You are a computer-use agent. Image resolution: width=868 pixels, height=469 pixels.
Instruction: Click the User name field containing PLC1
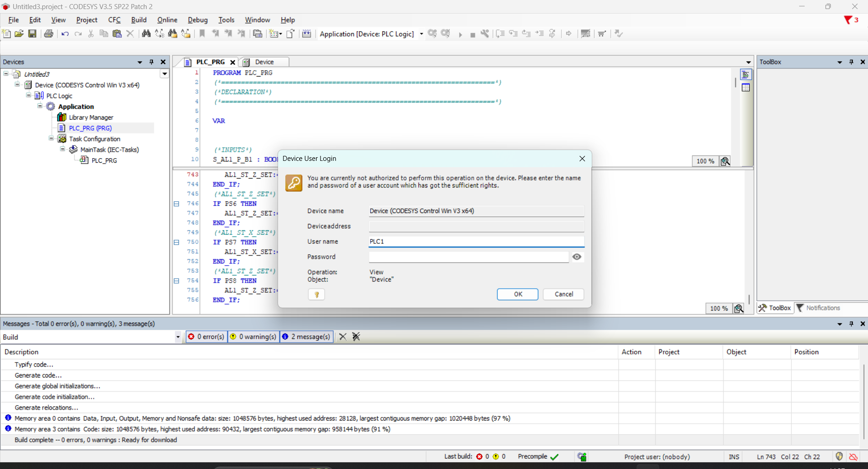[476, 242]
